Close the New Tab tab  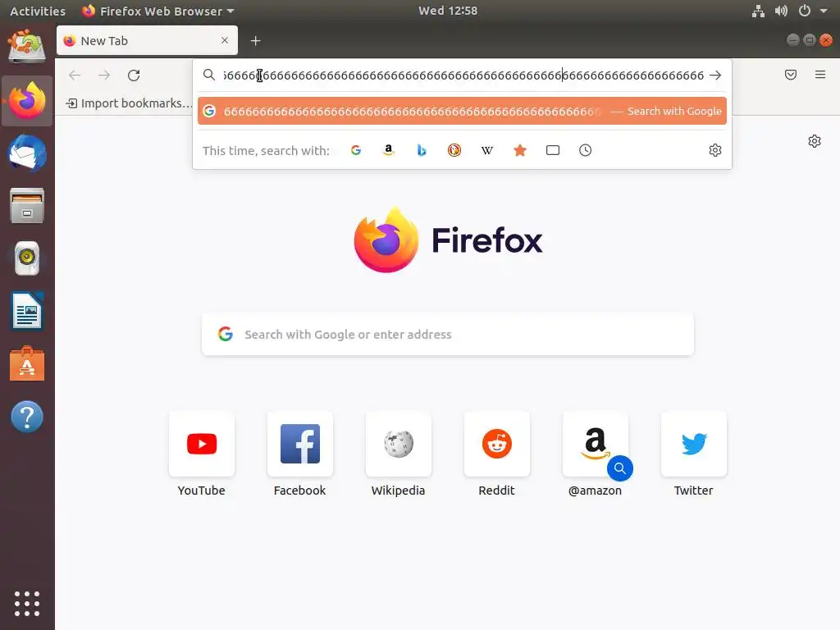(225, 40)
